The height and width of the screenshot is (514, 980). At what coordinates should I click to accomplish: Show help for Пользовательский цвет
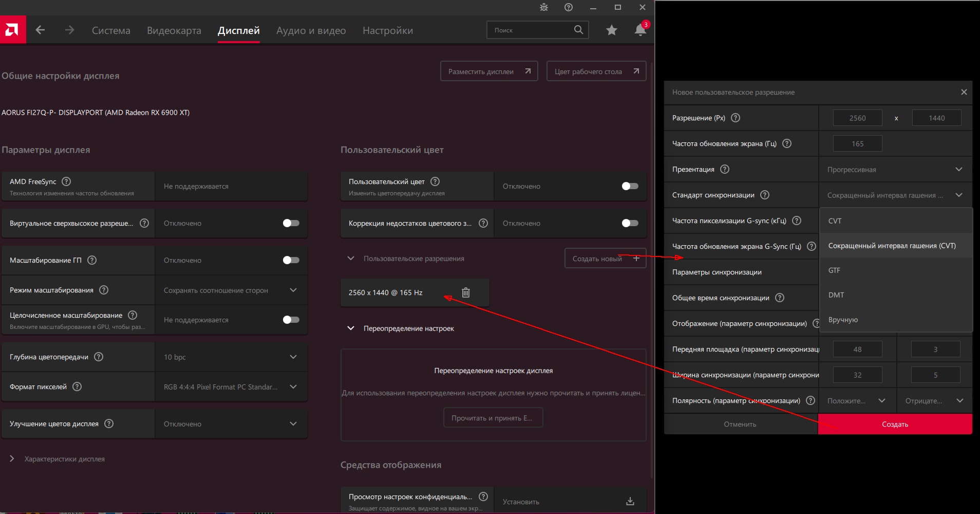tap(435, 181)
